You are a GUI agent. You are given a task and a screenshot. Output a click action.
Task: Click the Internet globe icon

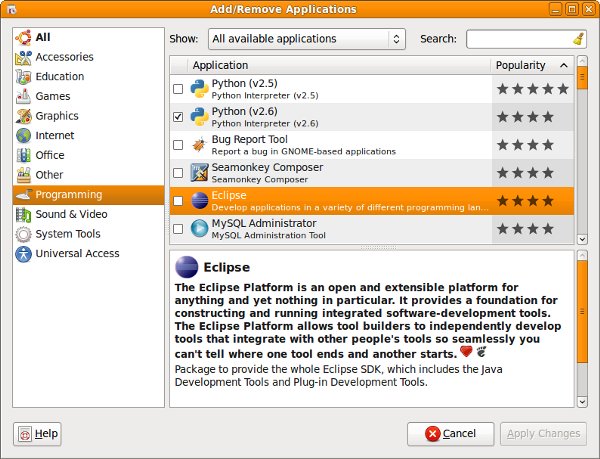pos(23,135)
